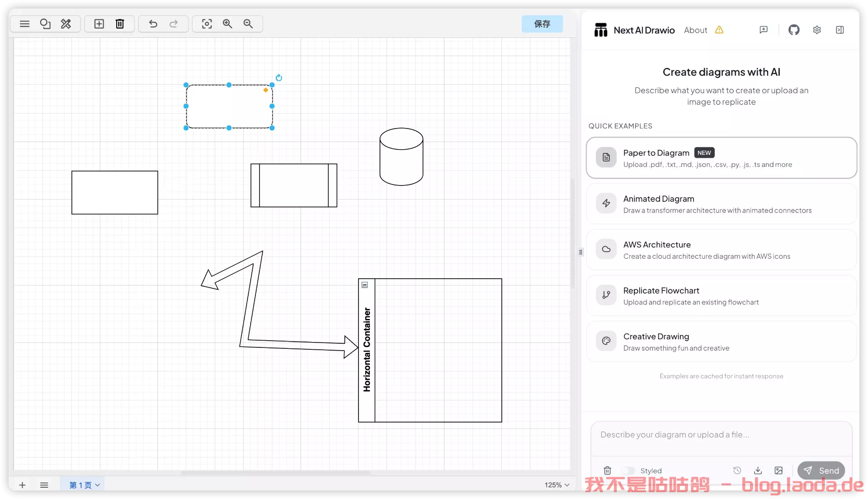
Task: Collapse the AI side panel
Action: (840, 30)
